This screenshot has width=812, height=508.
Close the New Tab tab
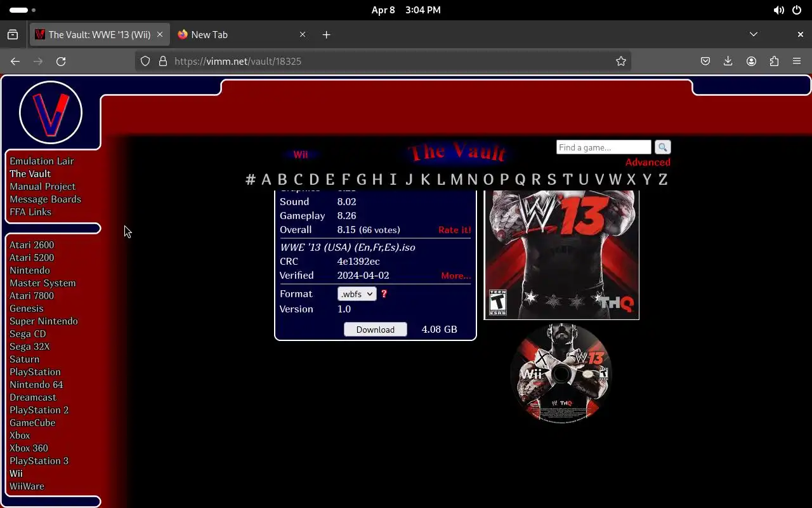[x=303, y=34]
